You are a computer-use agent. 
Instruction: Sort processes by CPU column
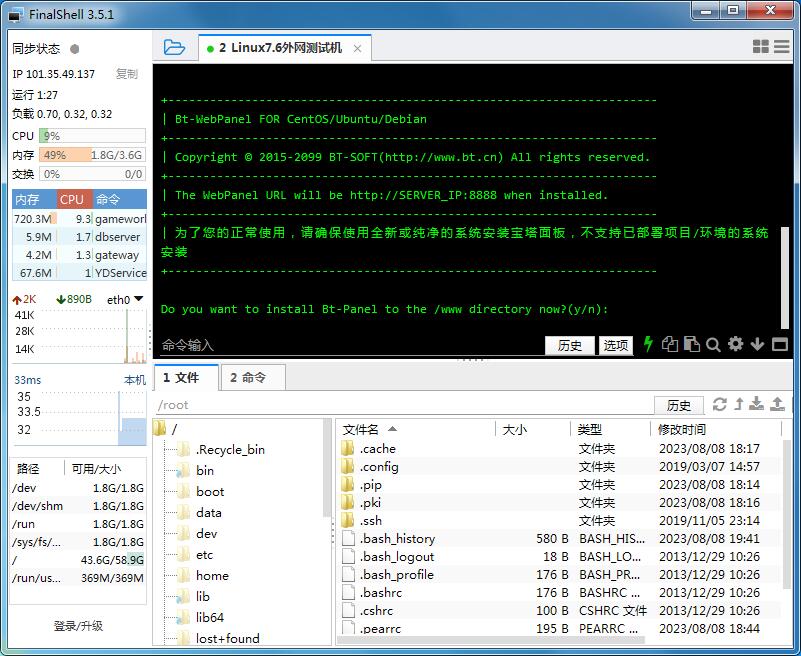pyautogui.click(x=75, y=199)
